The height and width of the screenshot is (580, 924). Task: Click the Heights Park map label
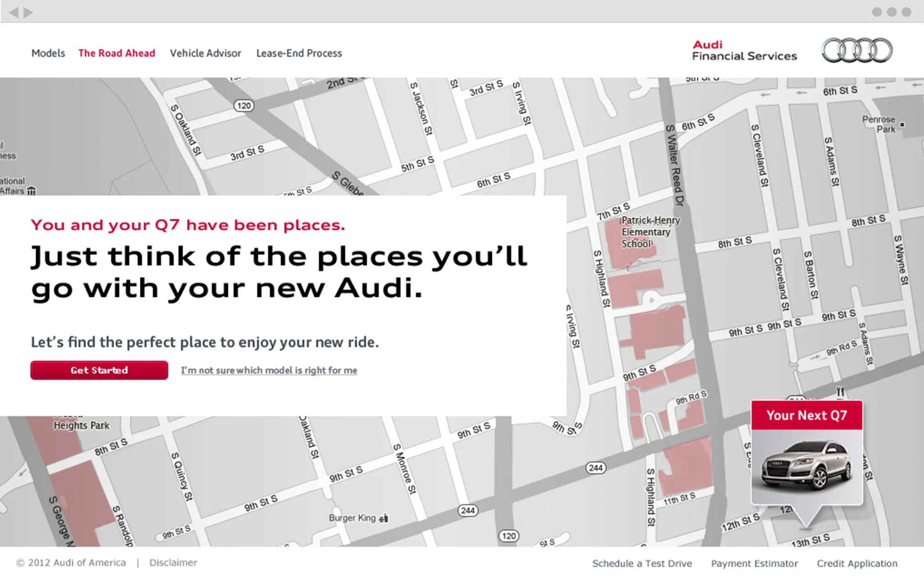click(82, 426)
